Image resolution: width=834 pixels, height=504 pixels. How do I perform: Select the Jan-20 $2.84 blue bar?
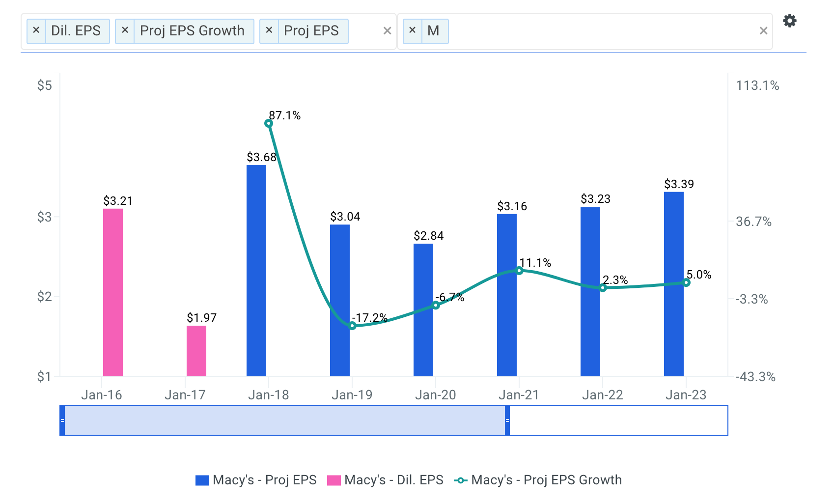point(423,310)
